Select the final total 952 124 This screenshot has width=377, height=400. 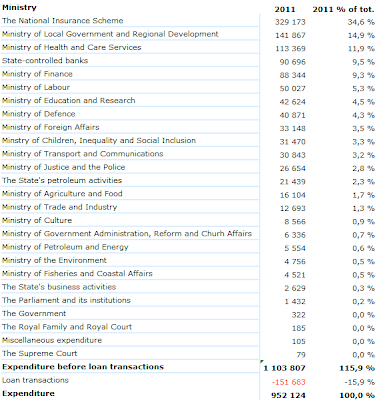[288, 396]
